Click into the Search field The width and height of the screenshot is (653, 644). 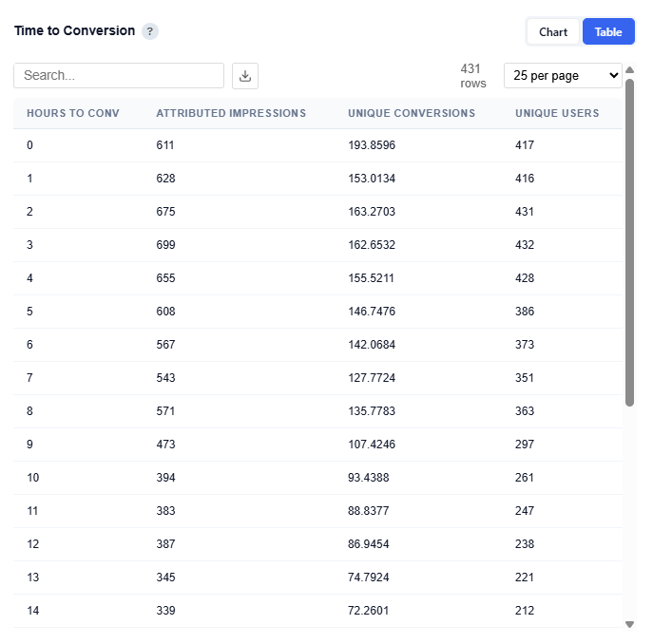[x=119, y=76]
